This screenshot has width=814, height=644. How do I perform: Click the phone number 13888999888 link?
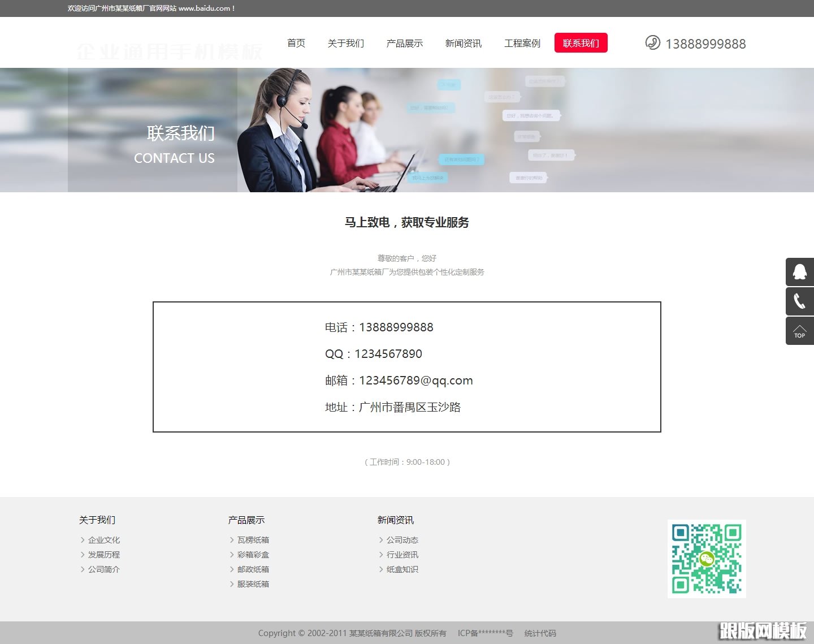pos(706,44)
